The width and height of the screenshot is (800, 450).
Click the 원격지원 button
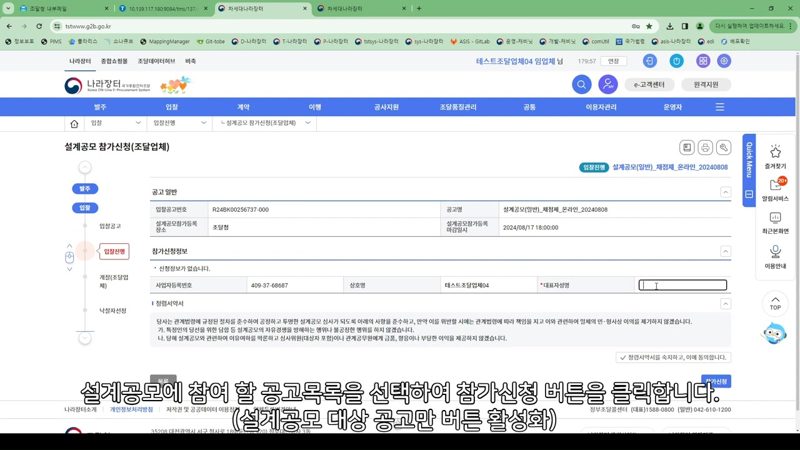[x=706, y=85]
